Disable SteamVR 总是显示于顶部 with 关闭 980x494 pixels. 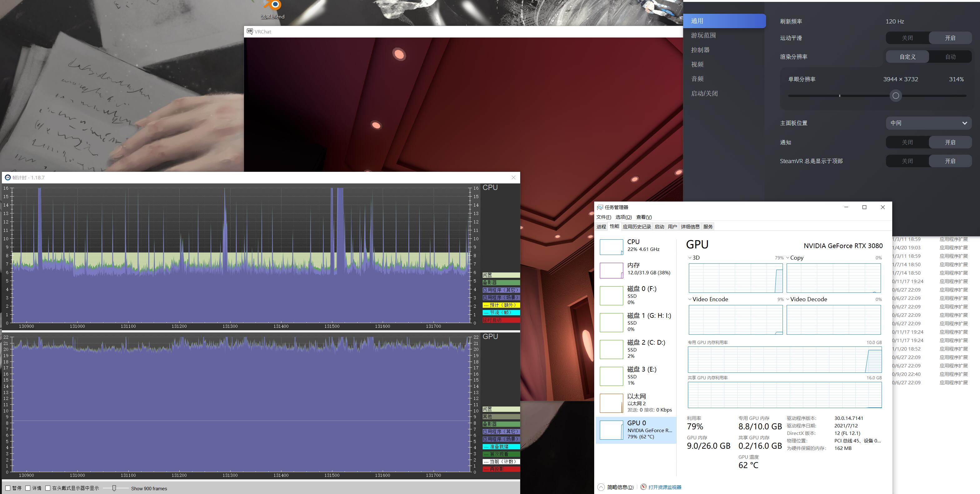(x=907, y=161)
